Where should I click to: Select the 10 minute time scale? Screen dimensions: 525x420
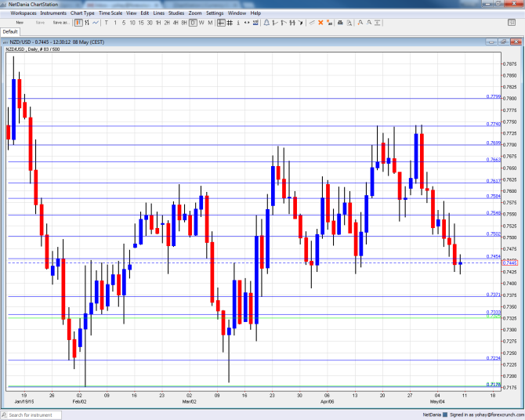click(132, 23)
